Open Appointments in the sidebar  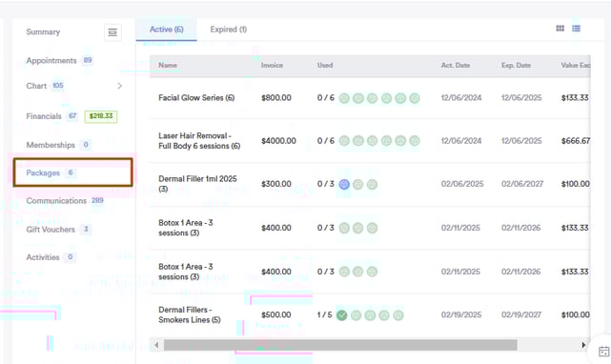pyautogui.click(x=51, y=60)
